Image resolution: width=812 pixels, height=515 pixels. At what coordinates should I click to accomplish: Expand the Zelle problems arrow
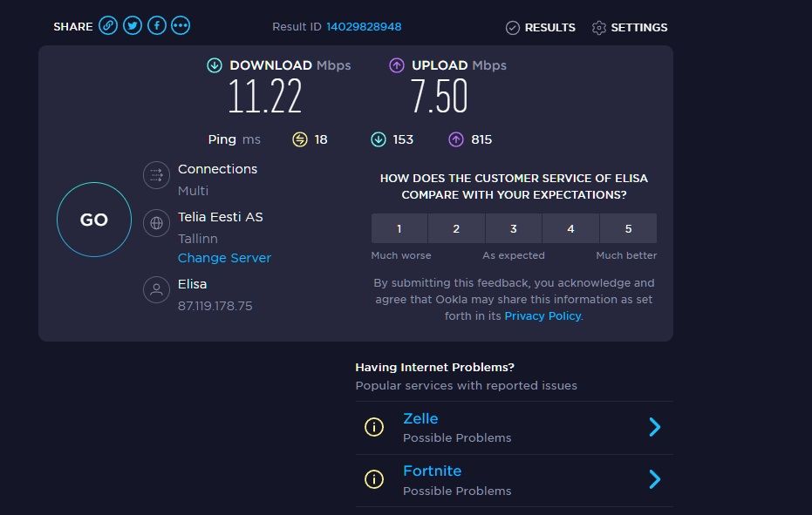click(655, 427)
